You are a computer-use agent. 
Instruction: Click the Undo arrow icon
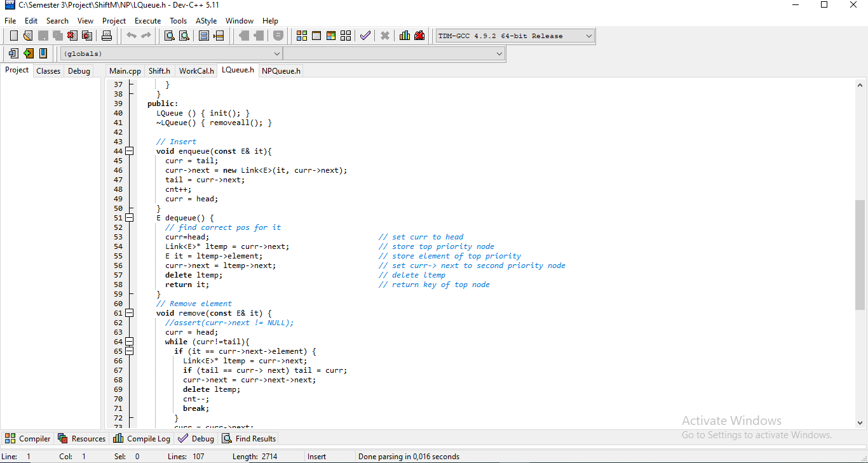point(132,36)
